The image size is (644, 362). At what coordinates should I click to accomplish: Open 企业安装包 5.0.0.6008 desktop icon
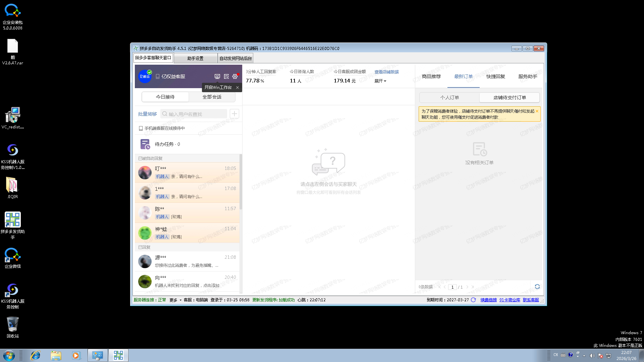(x=13, y=16)
